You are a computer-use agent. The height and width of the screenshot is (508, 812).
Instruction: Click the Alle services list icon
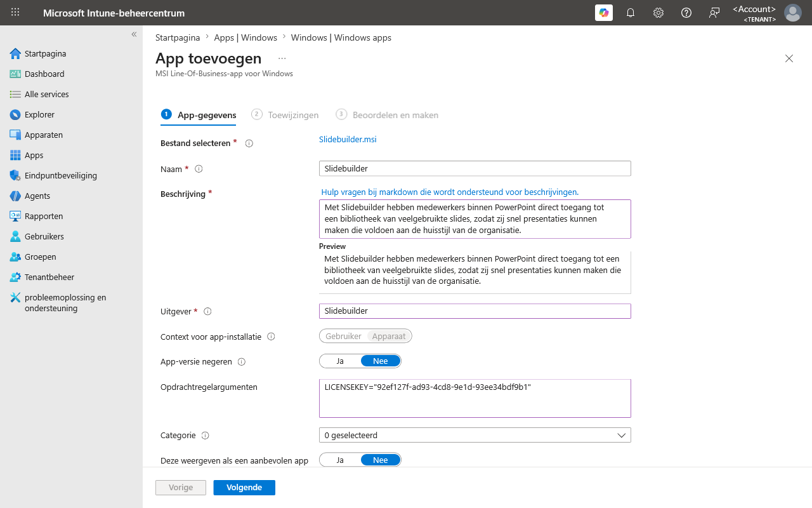15,94
